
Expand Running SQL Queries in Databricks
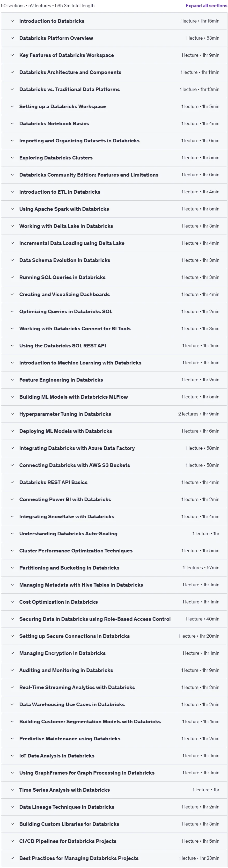[114, 277]
